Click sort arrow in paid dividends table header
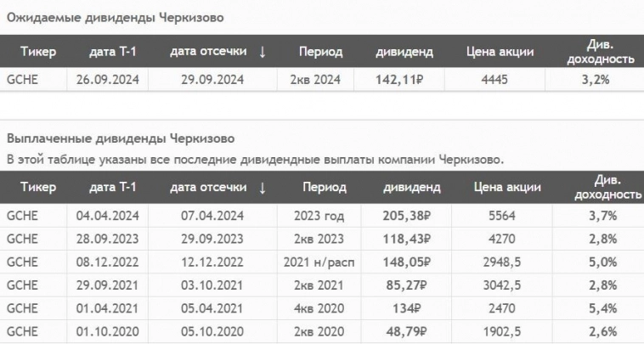The width and height of the screenshot is (644, 344). coord(263,188)
